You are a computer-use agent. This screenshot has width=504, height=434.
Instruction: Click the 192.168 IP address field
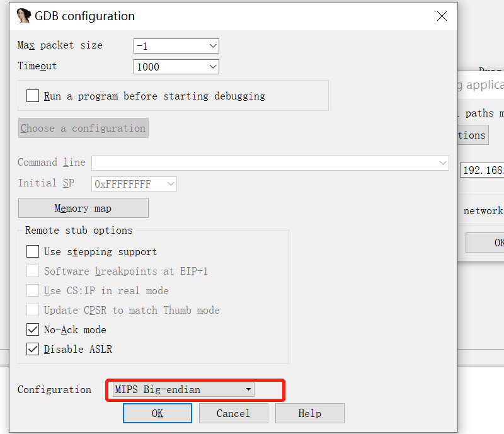(x=483, y=170)
